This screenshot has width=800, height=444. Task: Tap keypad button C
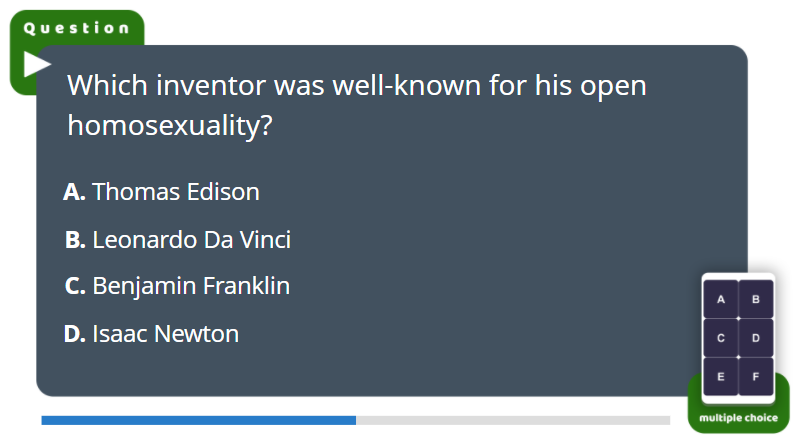pyautogui.click(x=720, y=338)
